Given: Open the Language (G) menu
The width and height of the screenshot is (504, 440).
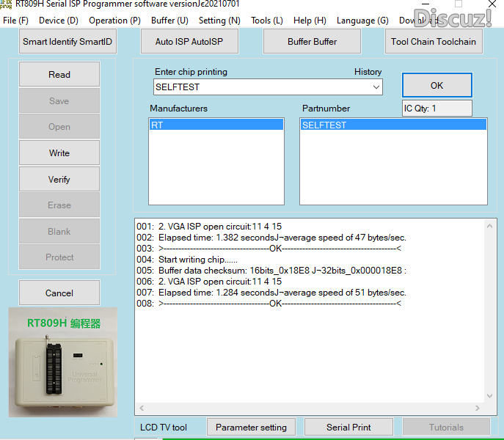Looking at the screenshot, I should 362,21.
